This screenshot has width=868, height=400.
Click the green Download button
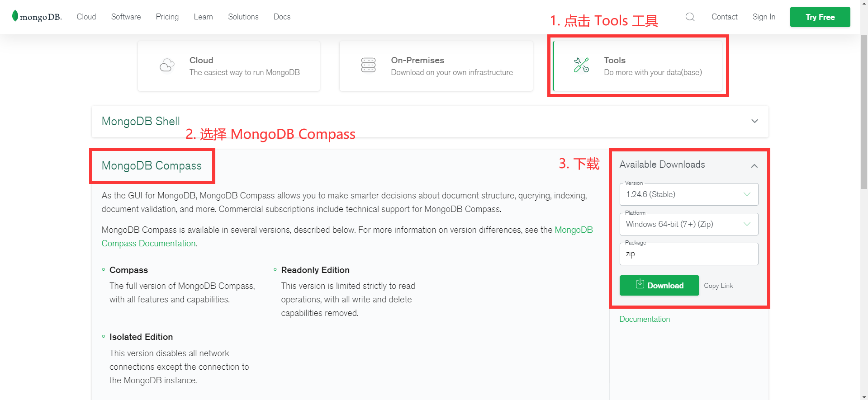[x=659, y=285]
